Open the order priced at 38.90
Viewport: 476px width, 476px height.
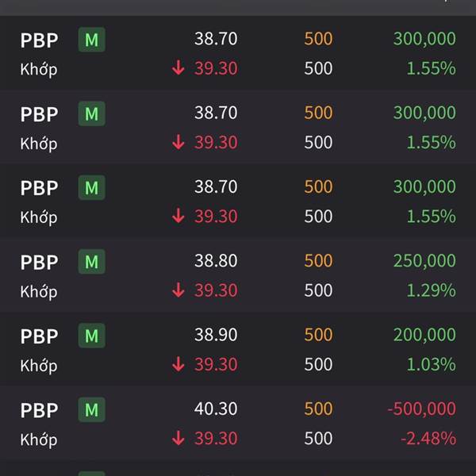[238, 349]
